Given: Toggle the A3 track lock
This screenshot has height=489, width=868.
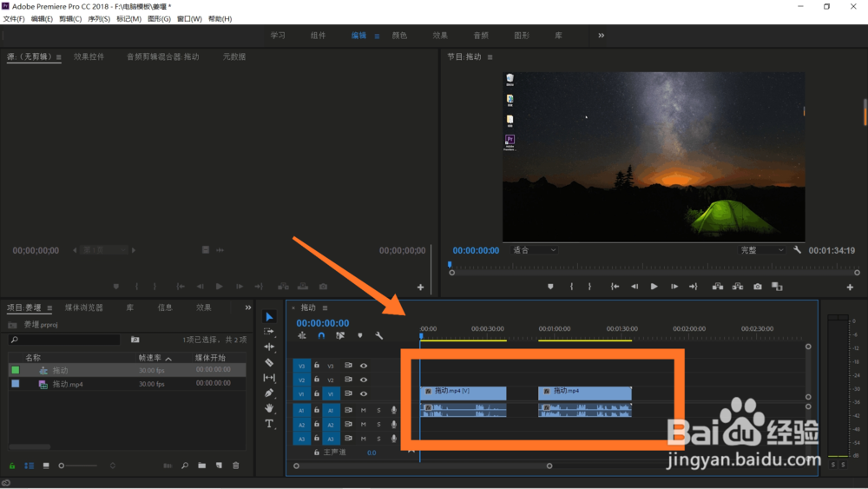Looking at the screenshot, I should pos(317,439).
